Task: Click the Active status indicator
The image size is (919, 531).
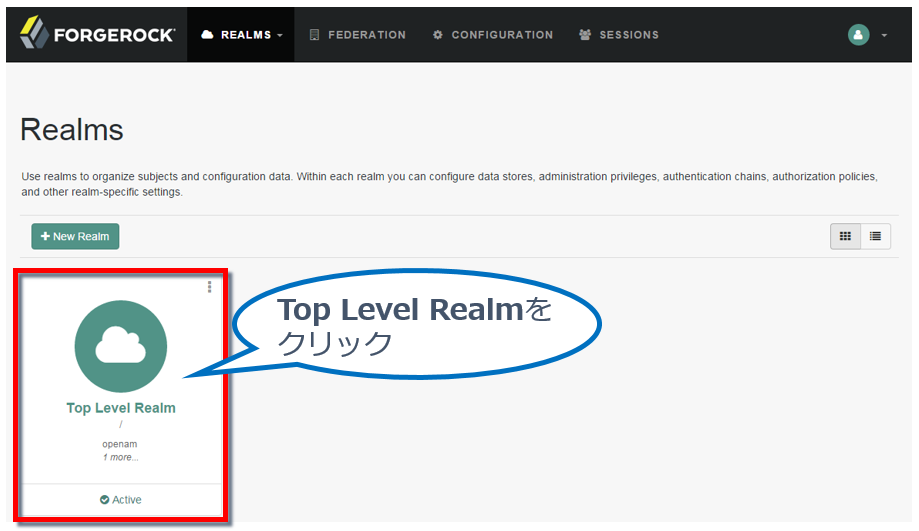Action: tap(121, 499)
